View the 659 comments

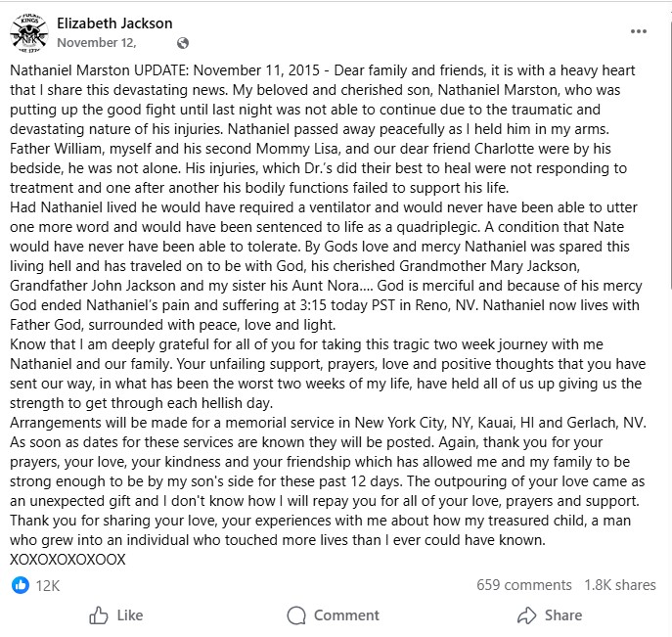[x=523, y=585]
